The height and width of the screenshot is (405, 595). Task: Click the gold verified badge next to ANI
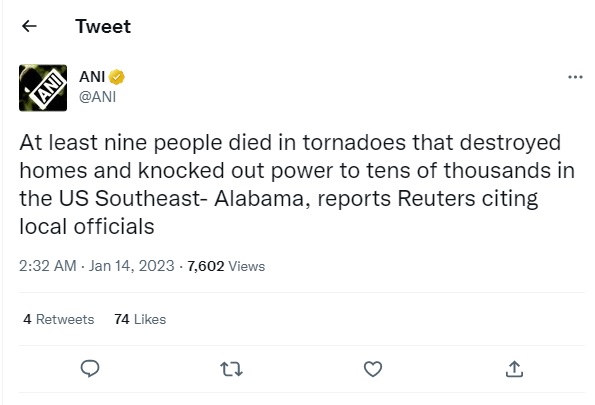[116, 77]
